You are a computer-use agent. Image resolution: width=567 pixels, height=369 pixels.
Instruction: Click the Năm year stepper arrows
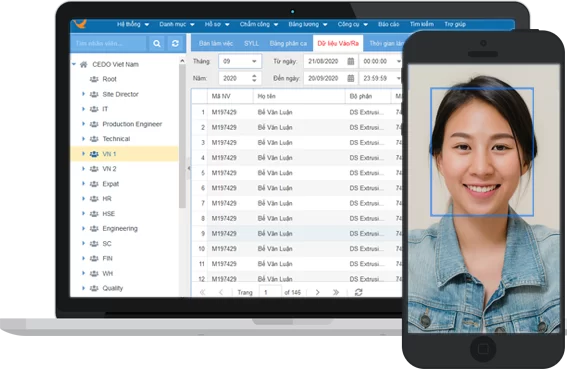tap(254, 78)
